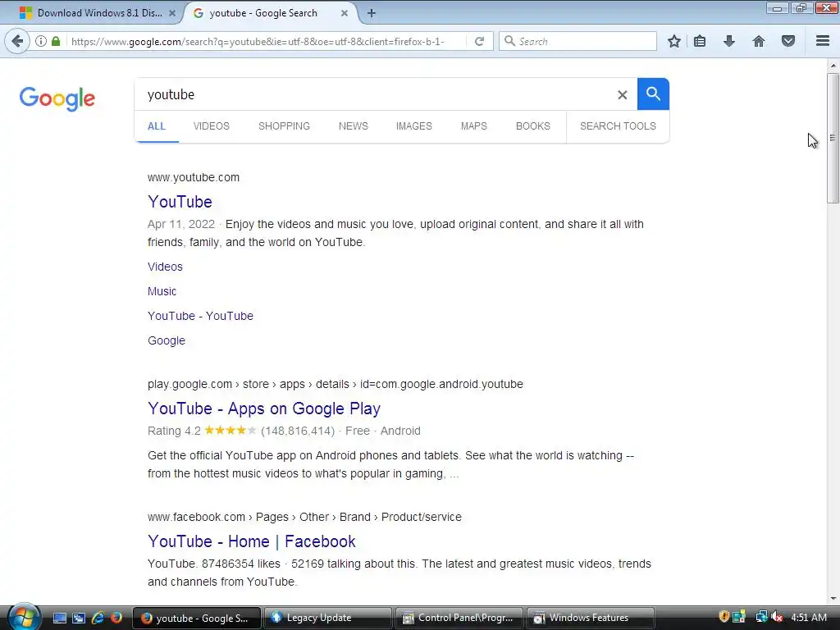Screen dimensions: 840x630
Task: Switch to VIDEOS results
Action: point(211,126)
